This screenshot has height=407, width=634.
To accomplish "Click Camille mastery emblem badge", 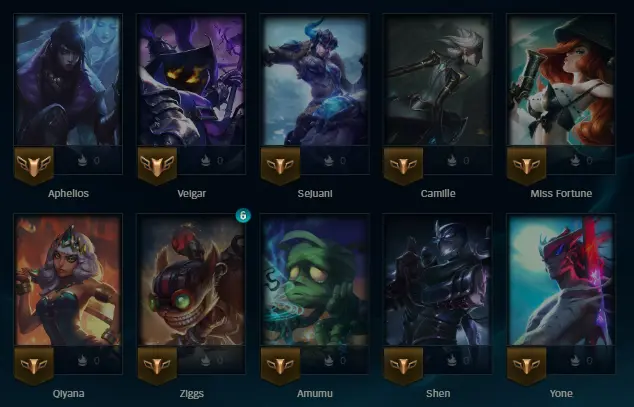I will [x=403, y=166].
